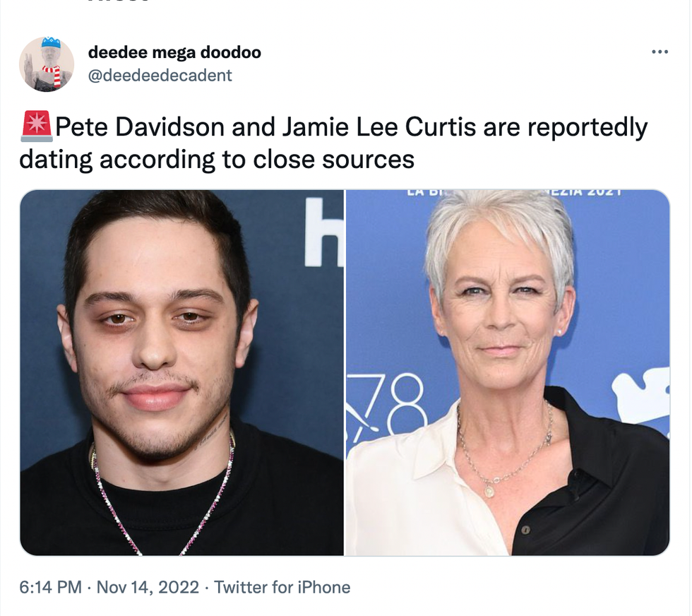This screenshot has width=692, height=616.
Task: Click the 6:14 PM timestamp
Action: click(x=50, y=587)
